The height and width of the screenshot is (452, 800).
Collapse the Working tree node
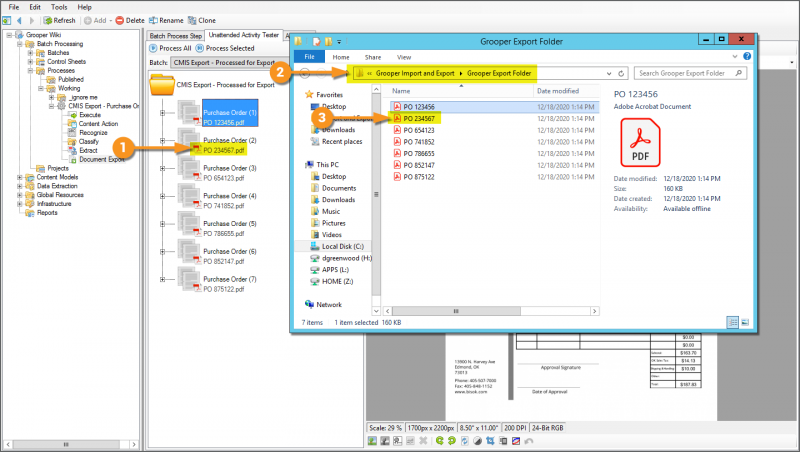pos(41,88)
